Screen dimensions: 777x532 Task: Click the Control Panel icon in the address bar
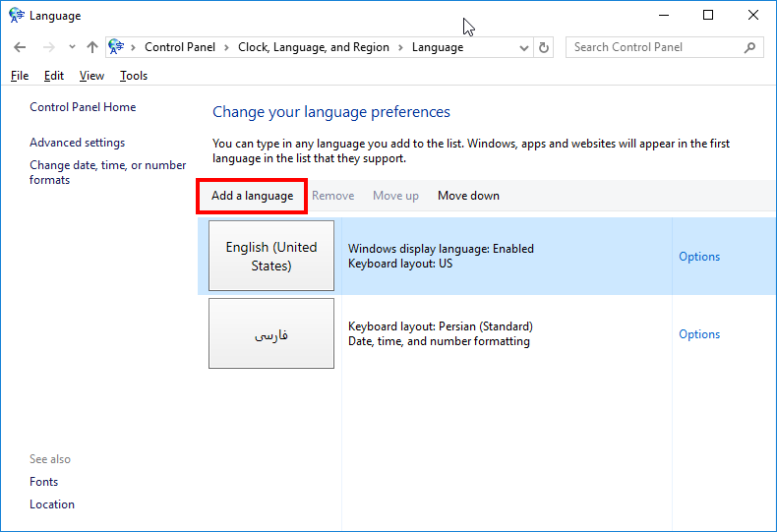click(117, 47)
